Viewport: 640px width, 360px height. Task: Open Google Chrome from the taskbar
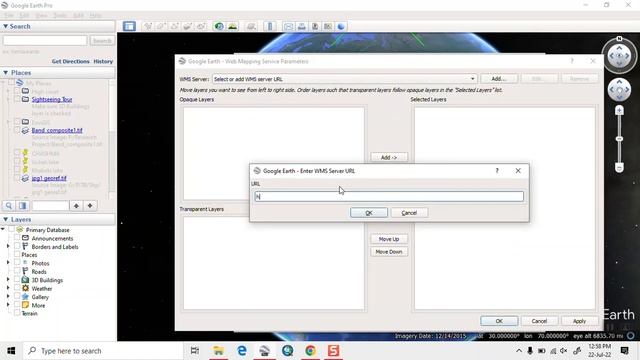coord(311,351)
